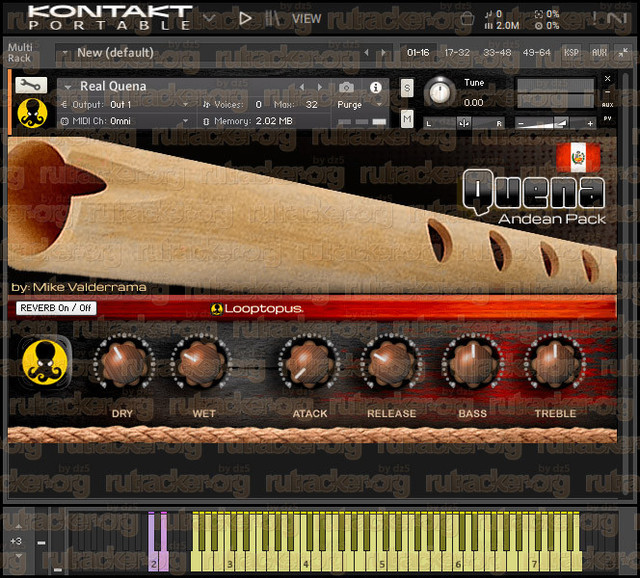
Task: Load previous instrument beside Real Quena
Action: pyautogui.click(x=302, y=87)
